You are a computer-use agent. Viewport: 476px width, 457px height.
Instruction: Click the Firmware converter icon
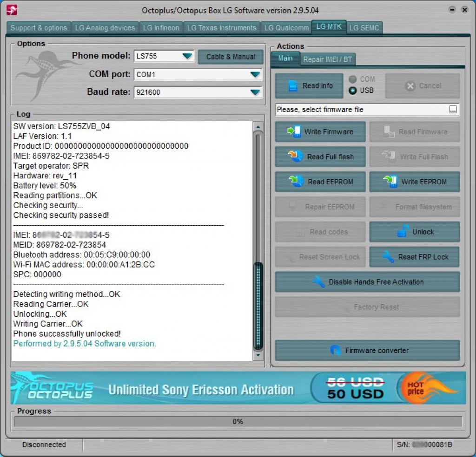(335, 350)
